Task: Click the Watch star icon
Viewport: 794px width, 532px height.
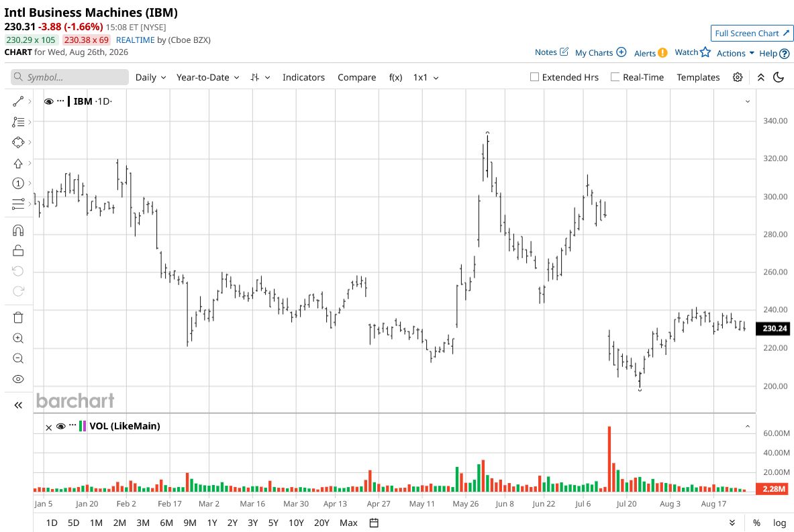Action: coord(705,52)
